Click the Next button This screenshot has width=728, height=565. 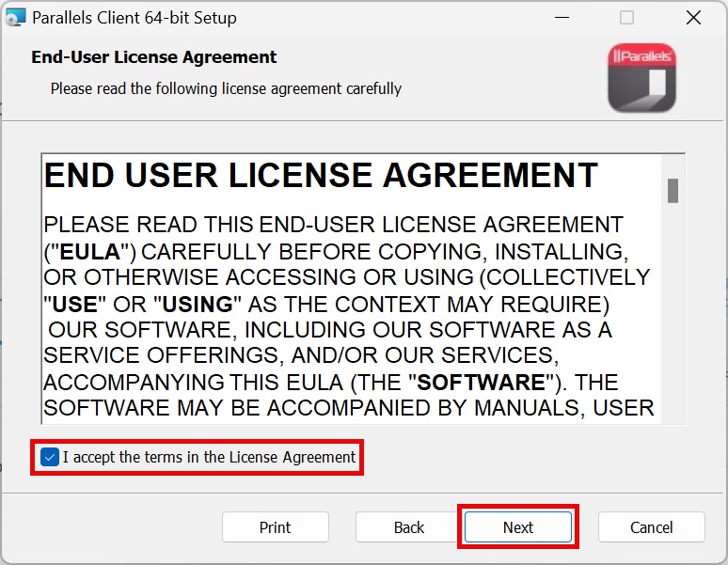point(517,527)
